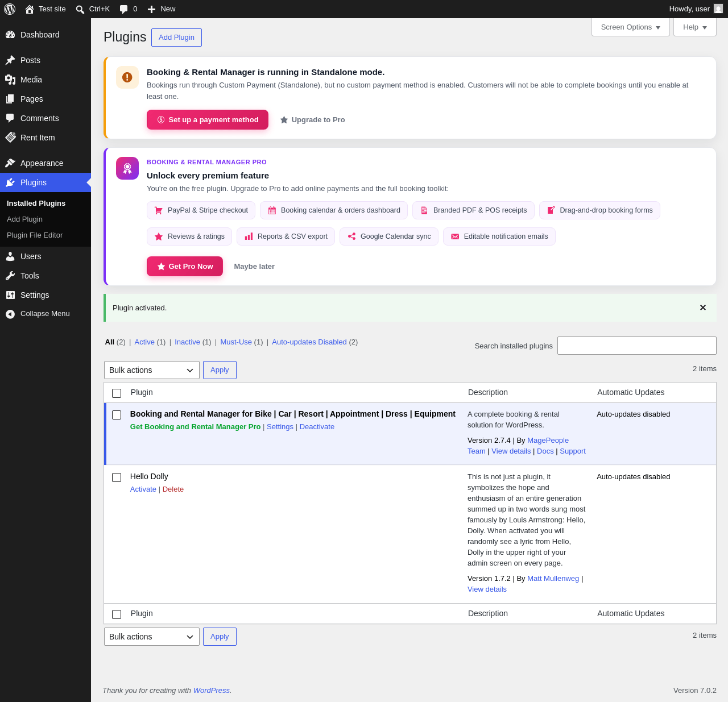Go to Add Plugin submenu item
728x702 pixels.
(x=24, y=219)
